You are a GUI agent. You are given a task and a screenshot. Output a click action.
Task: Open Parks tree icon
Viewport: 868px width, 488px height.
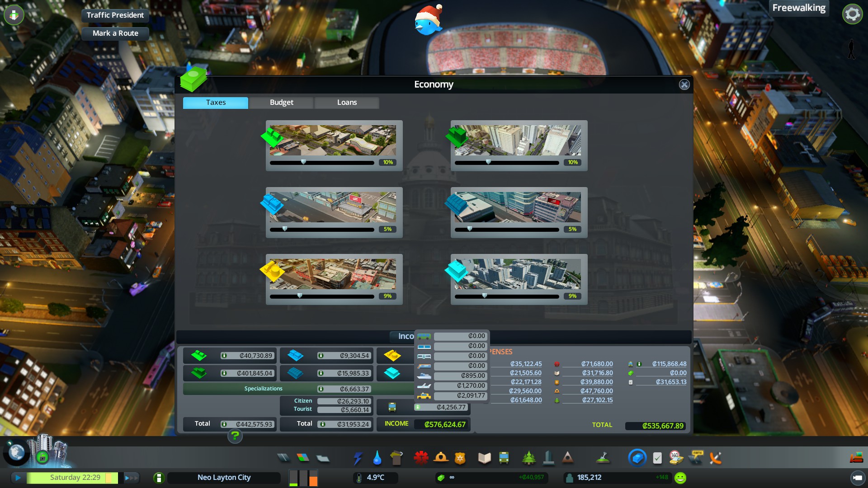528,458
